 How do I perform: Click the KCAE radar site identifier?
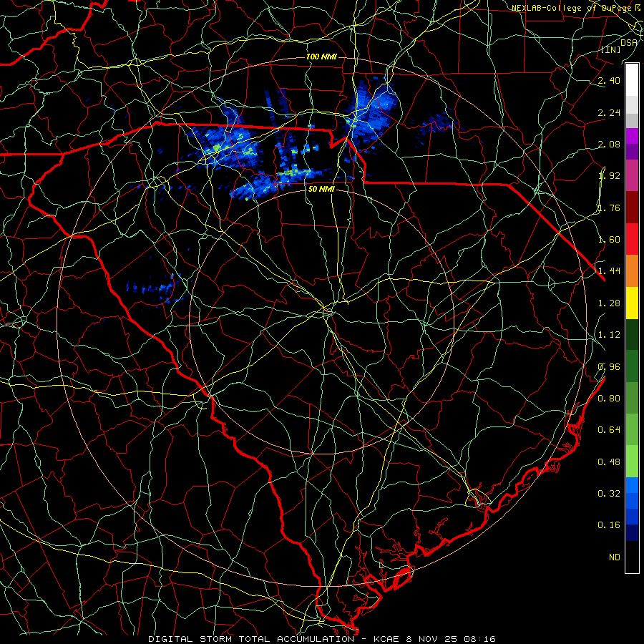(386, 639)
